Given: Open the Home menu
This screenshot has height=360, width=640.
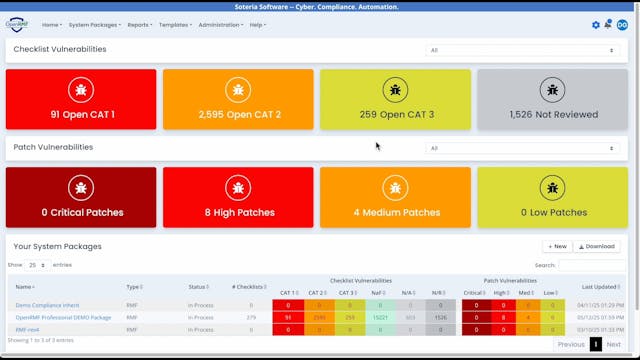Looking at the screenshot, I should coord(52,25).
